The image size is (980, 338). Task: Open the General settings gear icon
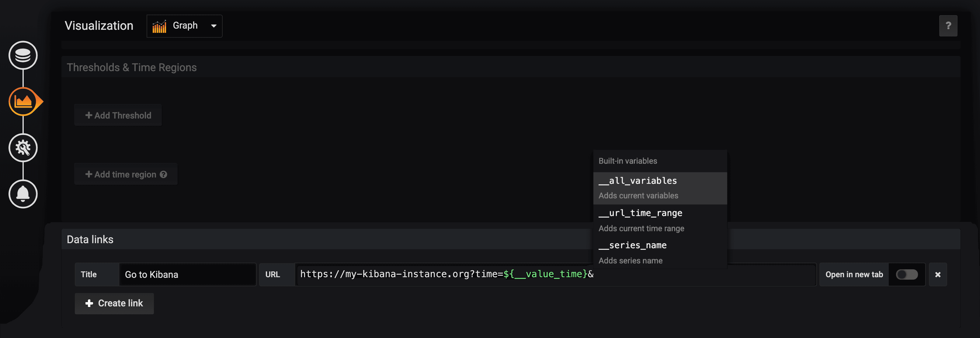pyautogui.click(x=23, y=148)
